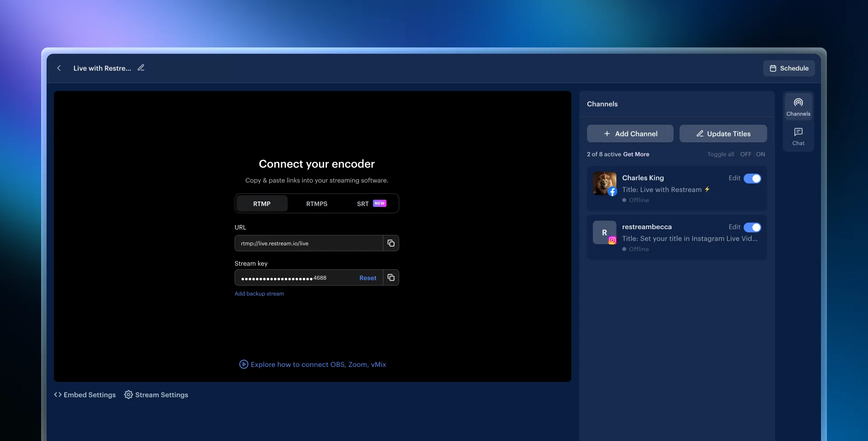
Task: Click the Add Channel button
Action: coord(630,133)
